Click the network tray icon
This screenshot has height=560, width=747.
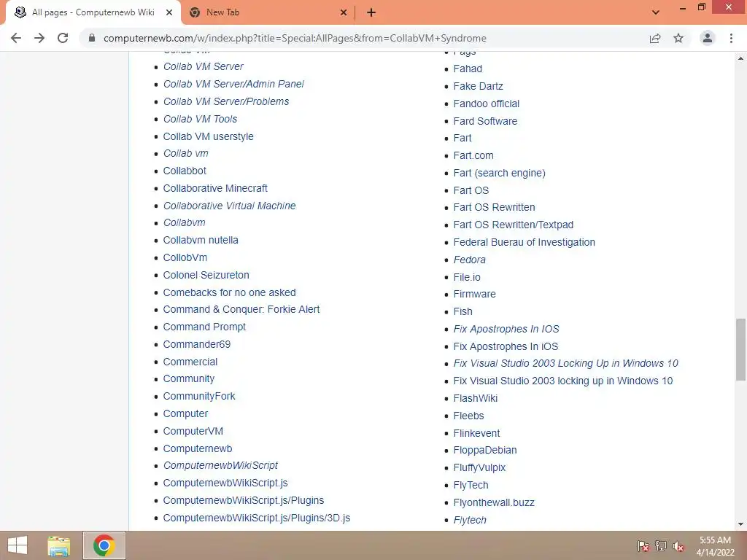point(661,546)
